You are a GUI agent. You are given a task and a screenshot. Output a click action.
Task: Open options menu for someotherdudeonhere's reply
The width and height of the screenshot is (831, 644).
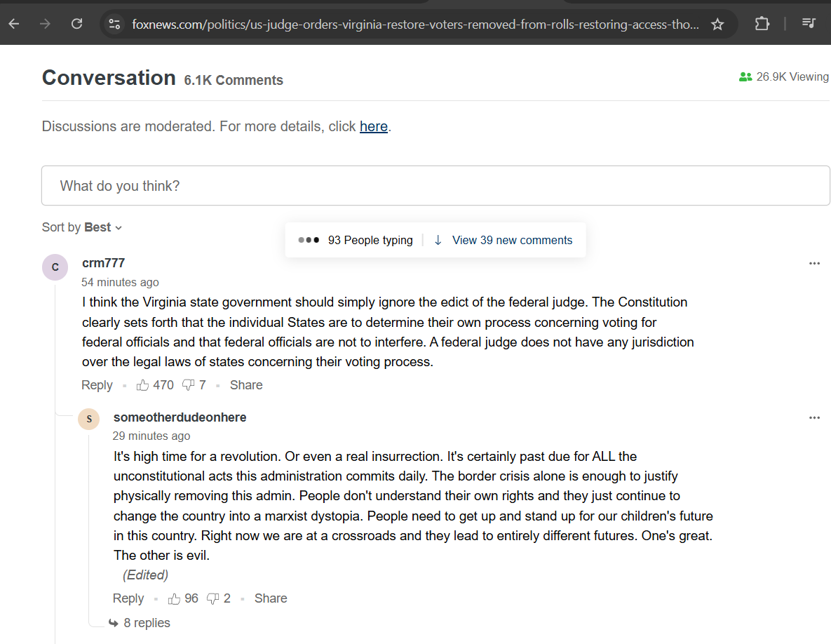[815, 417]
